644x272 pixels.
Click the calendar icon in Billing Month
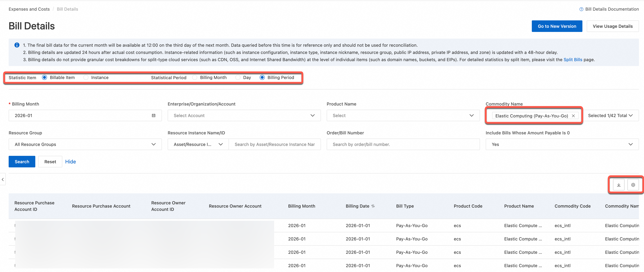click(153, 115)
